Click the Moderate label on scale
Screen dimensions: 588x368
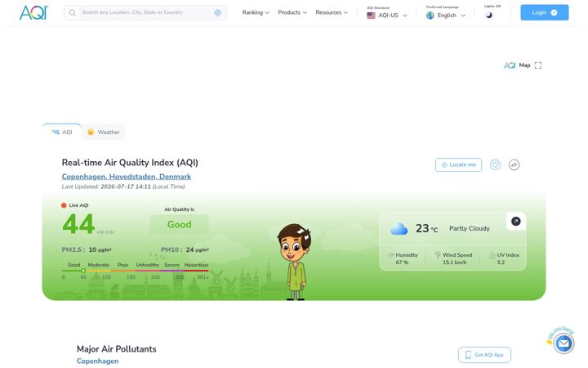coord(98,265)
